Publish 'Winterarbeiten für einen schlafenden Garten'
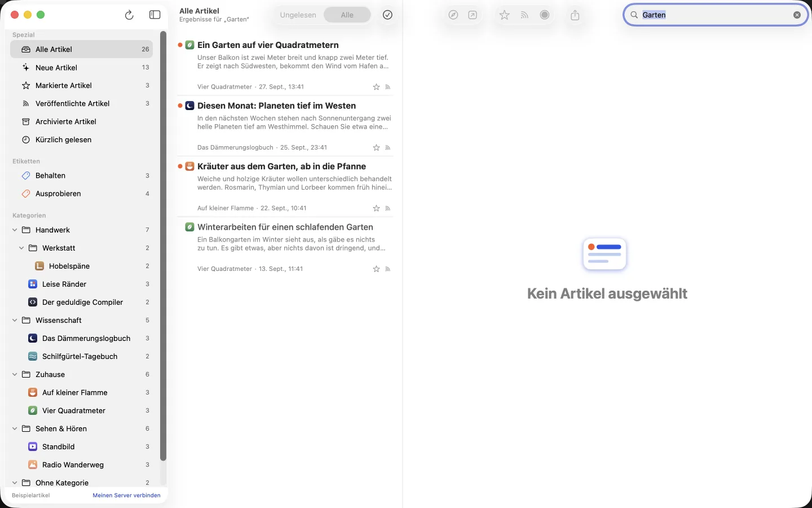The width and height of the screenshot is (812, 508). [x=388, y=269]
